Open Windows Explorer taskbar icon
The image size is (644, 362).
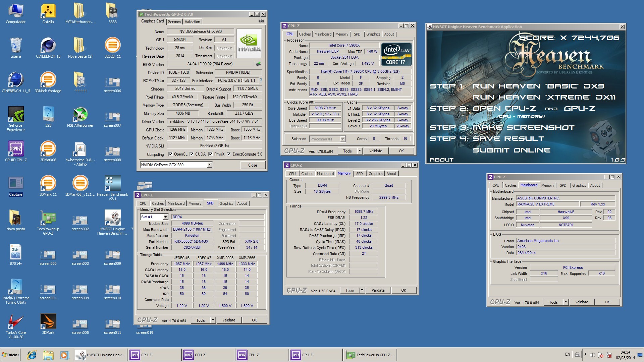(48, 355)
